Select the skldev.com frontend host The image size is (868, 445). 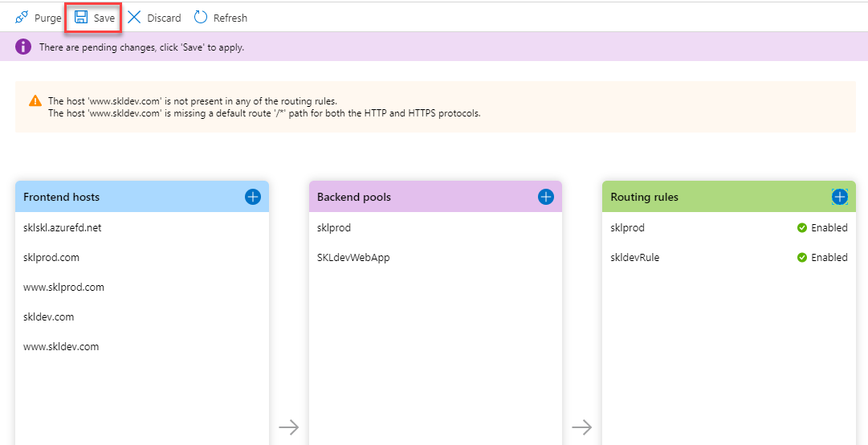pos(49,317)
